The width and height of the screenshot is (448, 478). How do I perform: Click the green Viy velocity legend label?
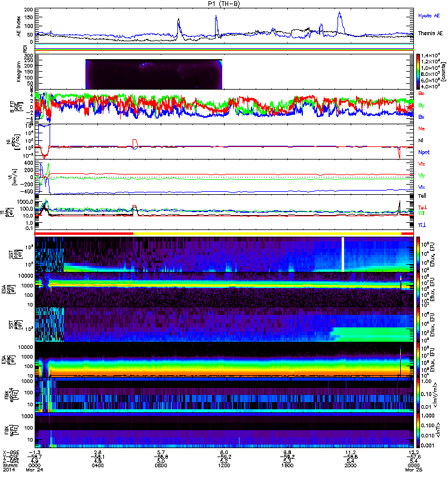421,176
